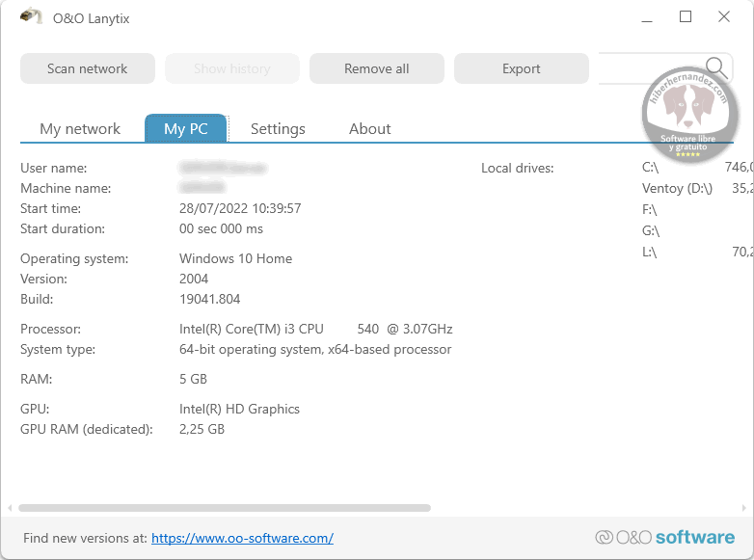Click the blurred machine name value
The image size is (754, 560).
[x=202, y=187]
